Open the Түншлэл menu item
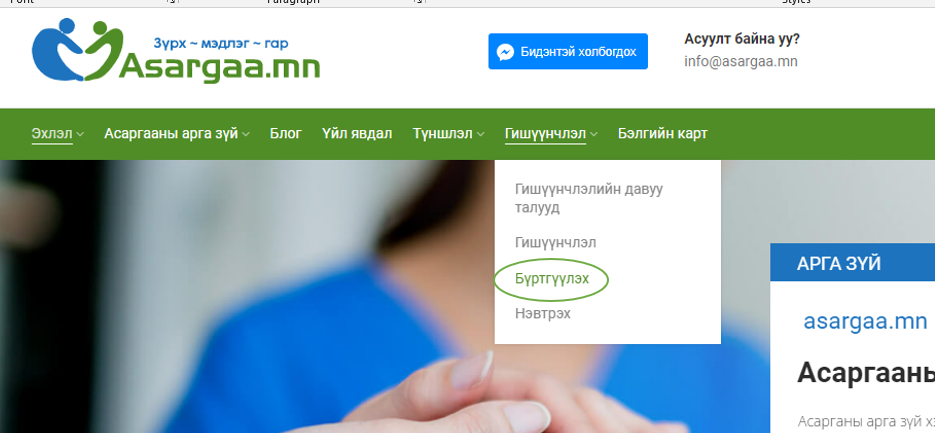This screenshot has width=935, height=433. tap(442, 134)
